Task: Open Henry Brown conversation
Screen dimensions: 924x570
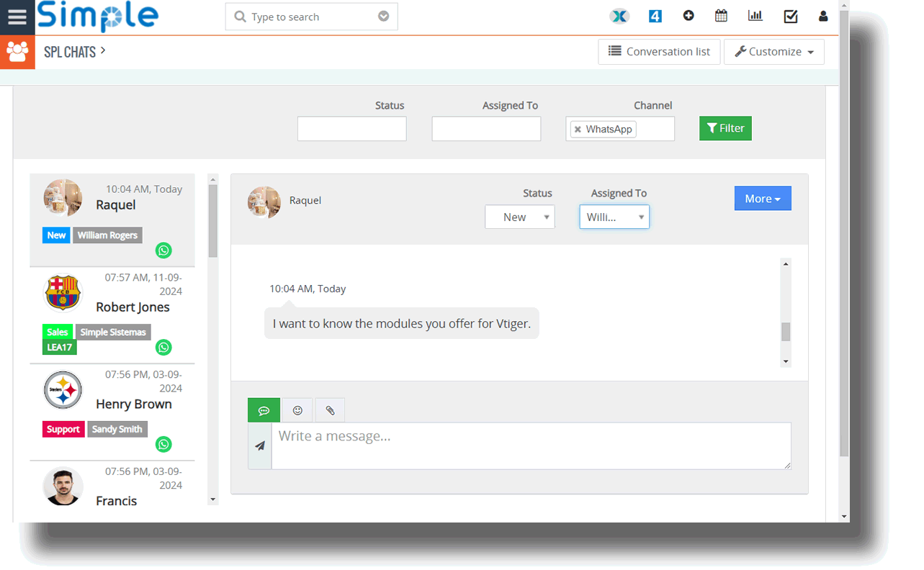Action: pos(112,412)
